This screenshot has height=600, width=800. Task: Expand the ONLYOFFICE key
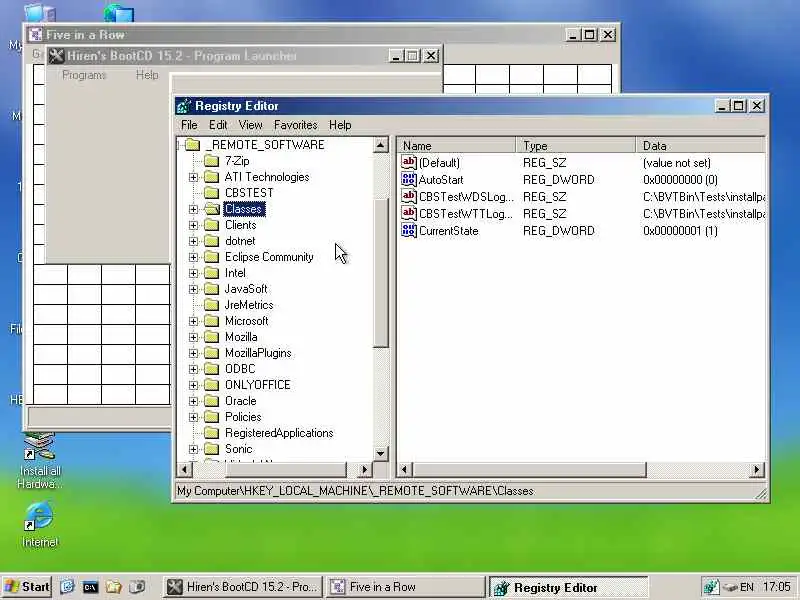tap(193, 385)
